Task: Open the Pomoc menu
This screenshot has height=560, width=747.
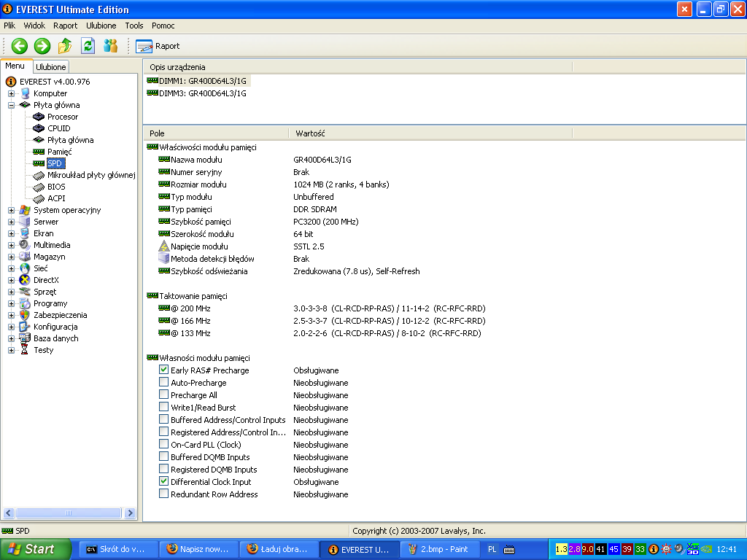Action: tap(163, 26)
